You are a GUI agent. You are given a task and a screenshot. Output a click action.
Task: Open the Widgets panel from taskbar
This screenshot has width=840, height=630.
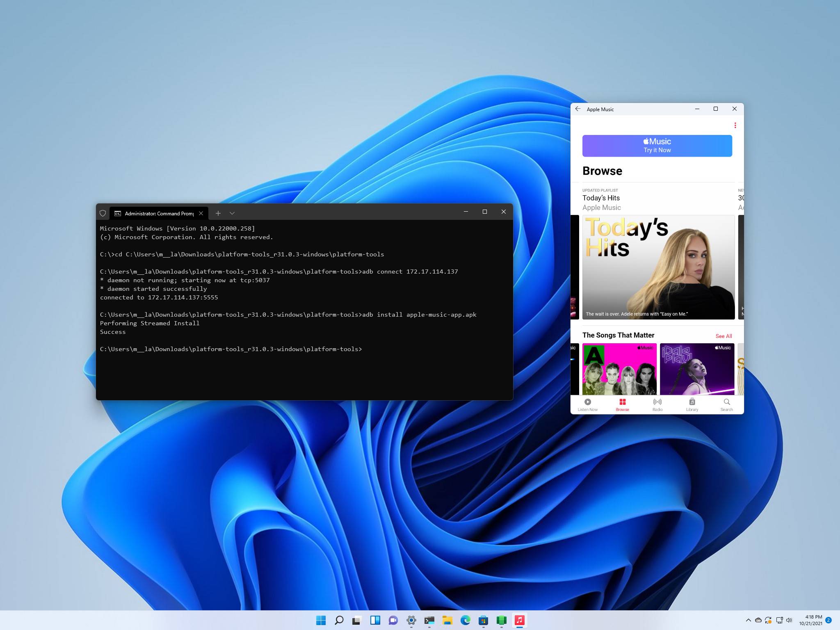[x=375, y=620]
